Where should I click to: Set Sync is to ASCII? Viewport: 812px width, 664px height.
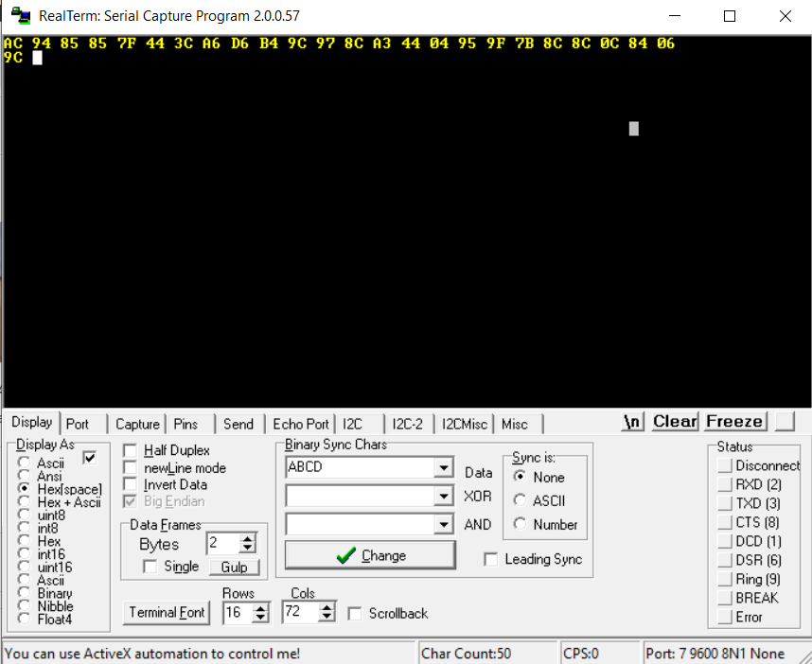[520, 500]
